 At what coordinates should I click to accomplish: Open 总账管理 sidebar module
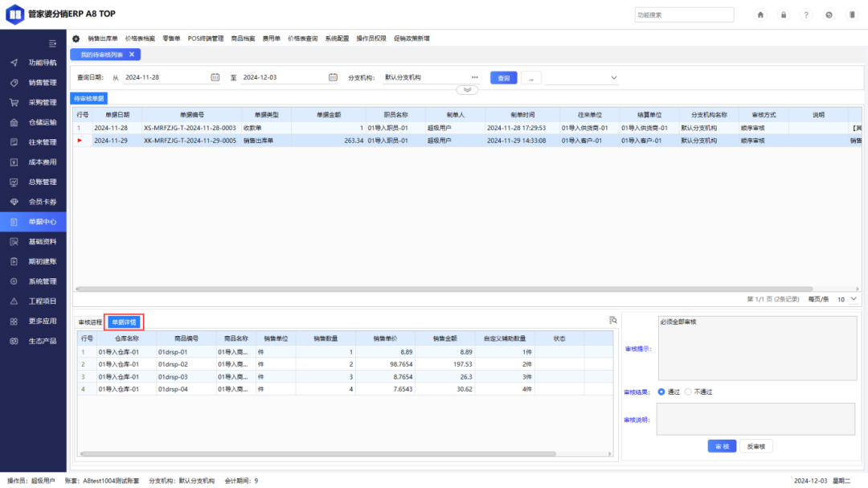tap(33, 182)
